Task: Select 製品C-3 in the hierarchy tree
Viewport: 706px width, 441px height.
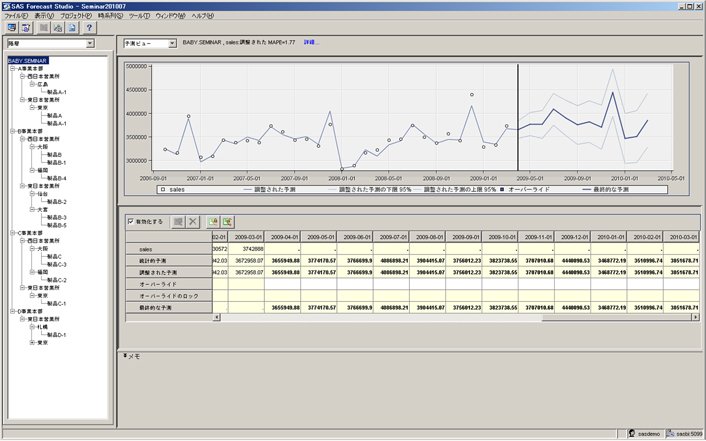Action: pos(57,264)
